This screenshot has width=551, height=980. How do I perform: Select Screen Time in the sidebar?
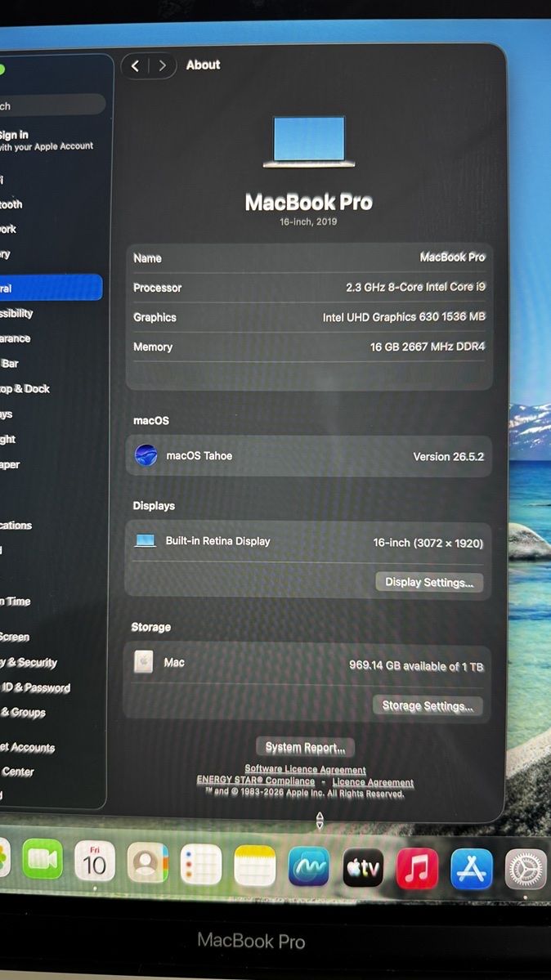click(x=16, y=601)
